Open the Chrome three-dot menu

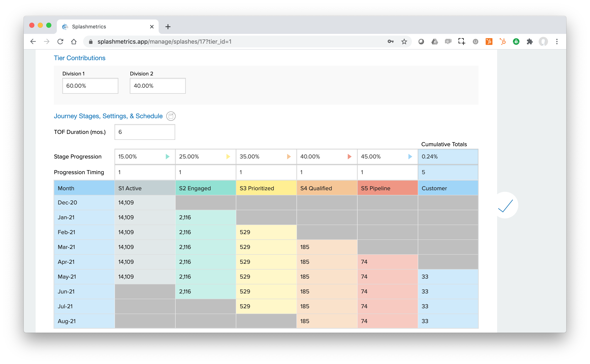tap(557, 42)
